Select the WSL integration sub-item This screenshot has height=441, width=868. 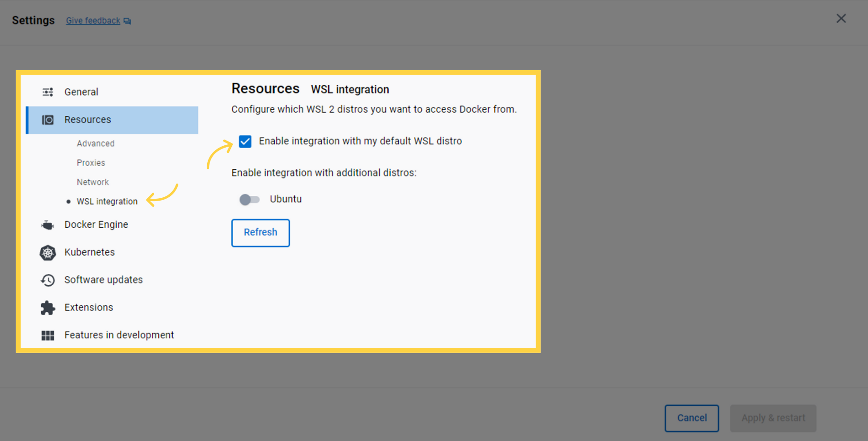coord(107,202)
